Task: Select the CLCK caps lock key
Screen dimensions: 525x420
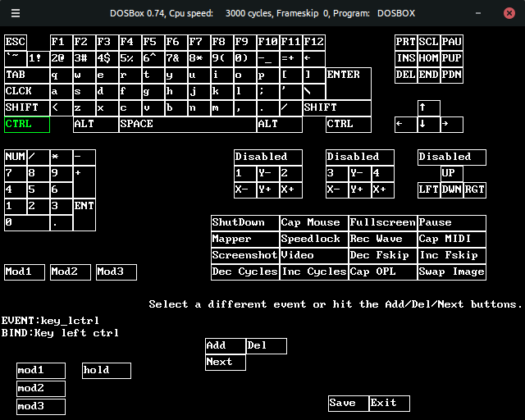Action: pos(27,92)
